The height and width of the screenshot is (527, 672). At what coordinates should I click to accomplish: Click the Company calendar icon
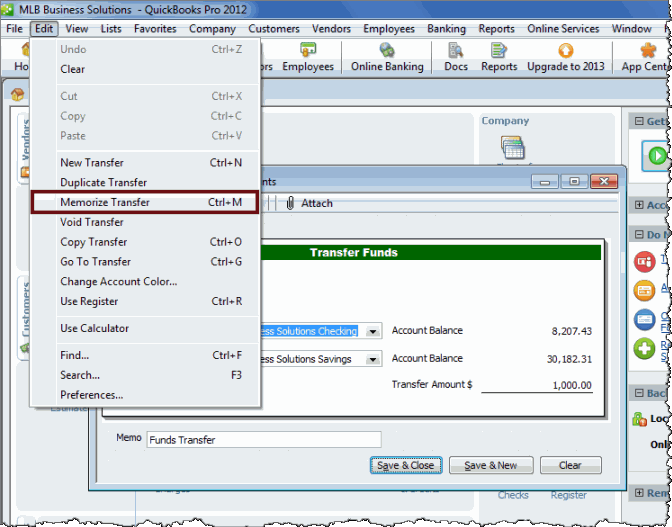513,147
